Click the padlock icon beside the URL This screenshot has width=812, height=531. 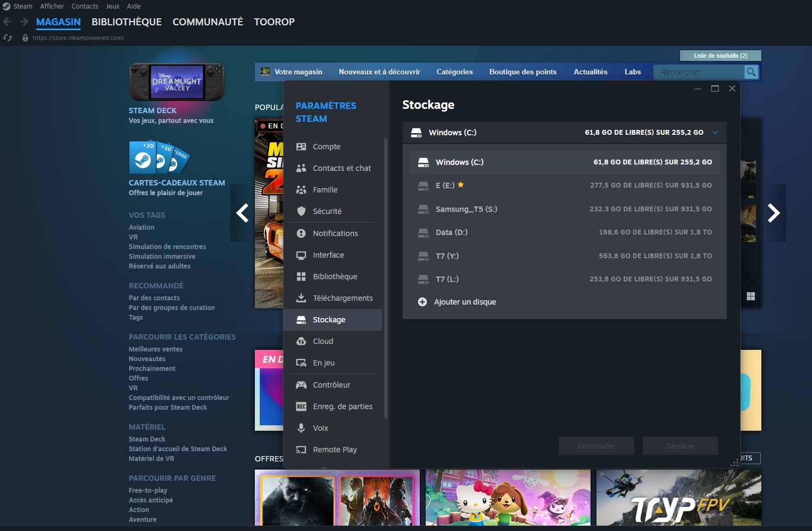25,38
